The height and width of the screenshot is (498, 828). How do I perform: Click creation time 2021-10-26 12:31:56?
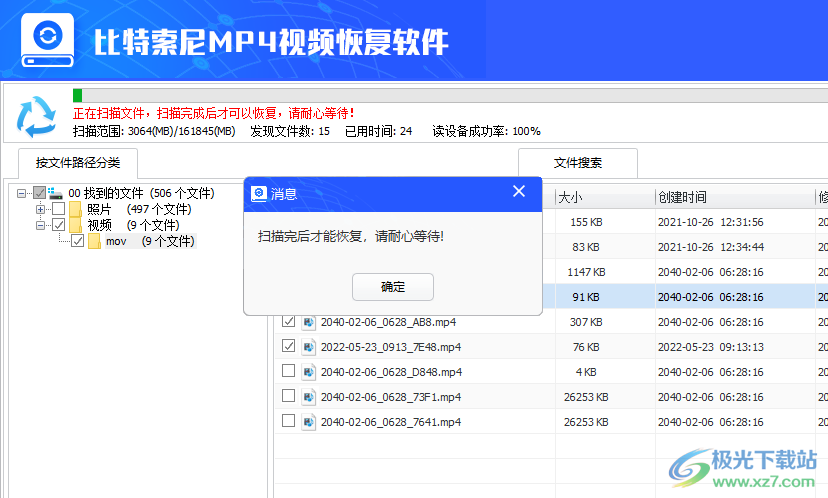pyautogui.click(x=711, y=222)
